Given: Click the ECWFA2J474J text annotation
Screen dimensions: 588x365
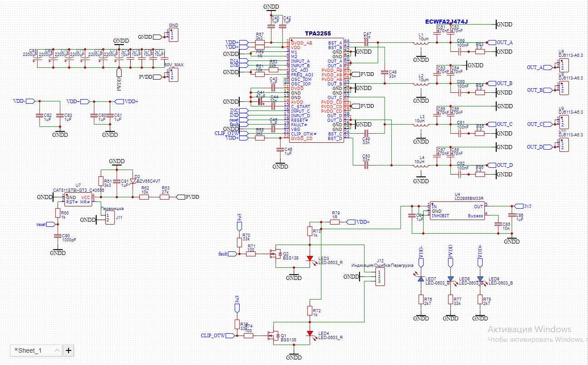Looking at the screenshot, I should pos(446,21).
